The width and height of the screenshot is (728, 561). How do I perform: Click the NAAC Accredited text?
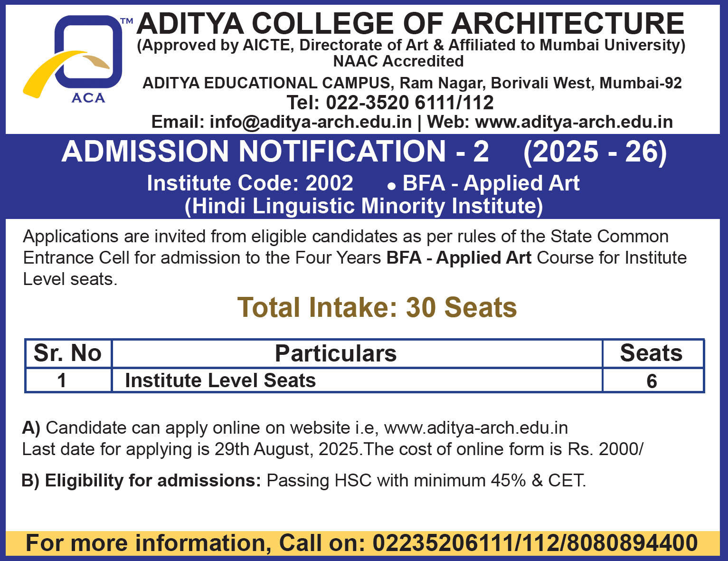click(x=398, y=61)
